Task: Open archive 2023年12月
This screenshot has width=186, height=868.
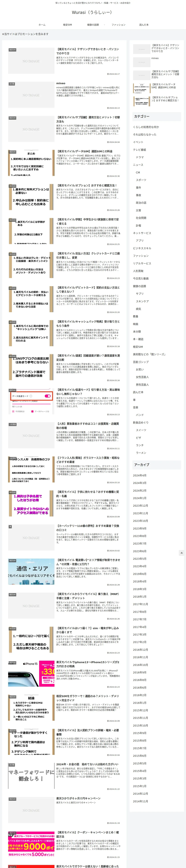Action: [x=140, y=506]
